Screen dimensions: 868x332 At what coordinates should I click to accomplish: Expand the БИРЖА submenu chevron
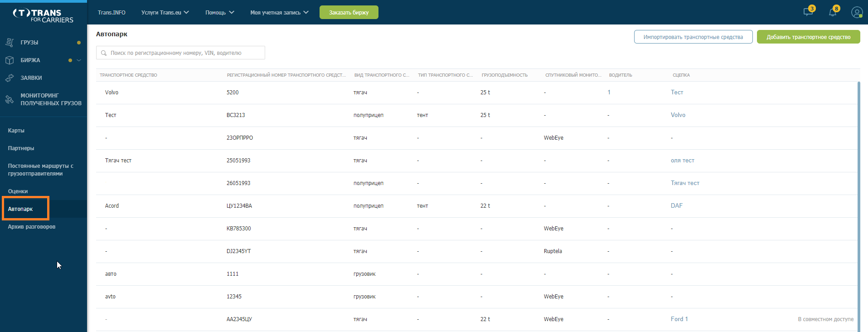[79, 60]
